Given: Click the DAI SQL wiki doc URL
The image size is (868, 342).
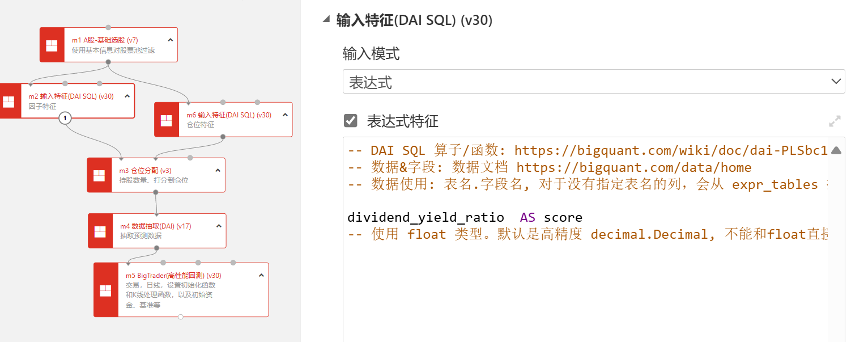Looking at the screenshot, I should (x=670, y=150).
